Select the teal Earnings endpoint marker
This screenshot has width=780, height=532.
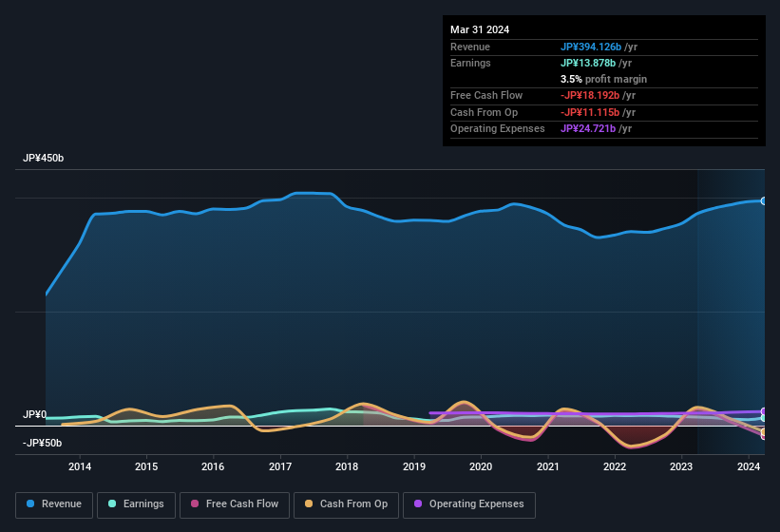pyautogui.click(x=764, y=418)
